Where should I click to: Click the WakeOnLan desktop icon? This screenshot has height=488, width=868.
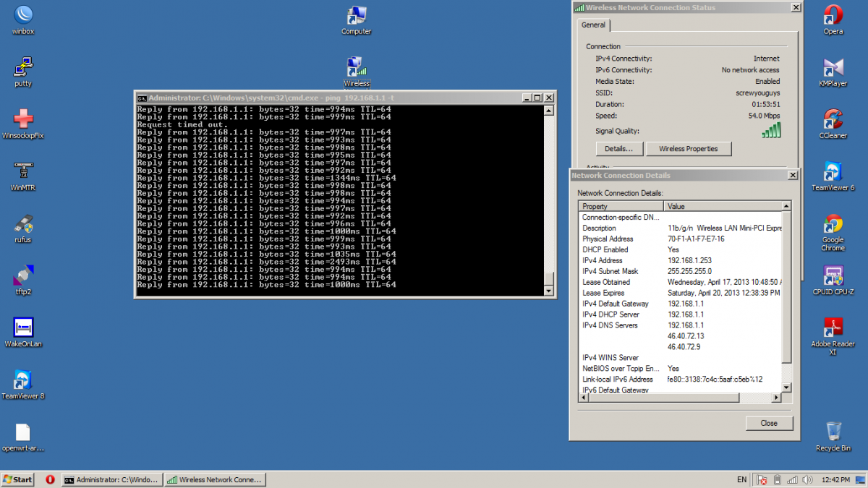[x=23, y=328]
